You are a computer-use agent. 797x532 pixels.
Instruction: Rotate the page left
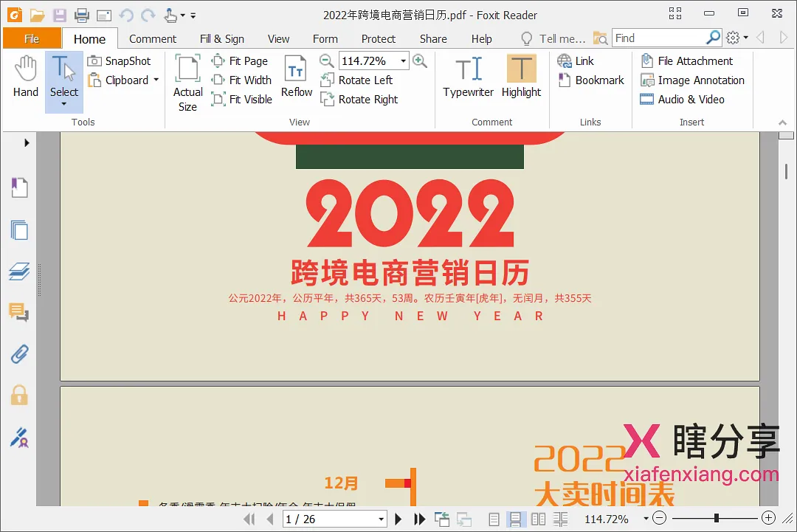pyautogui.click(x=359, y=80)
